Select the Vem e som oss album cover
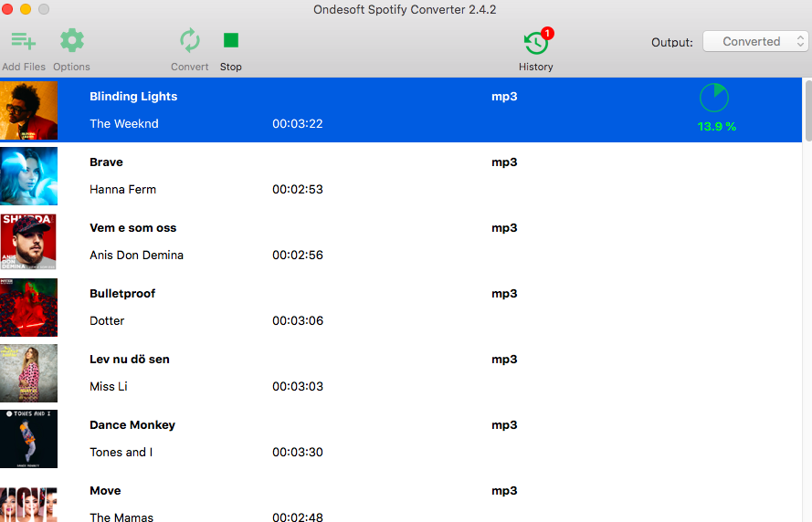This screenshot has height=522, width=812. [29, 242]
